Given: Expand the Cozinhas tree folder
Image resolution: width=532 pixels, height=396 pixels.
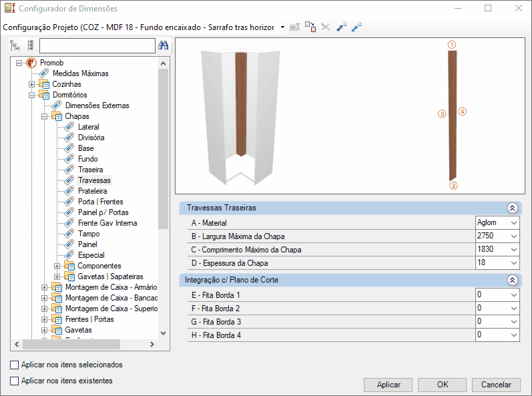Looking at the screenshot, I should point(31,84).
